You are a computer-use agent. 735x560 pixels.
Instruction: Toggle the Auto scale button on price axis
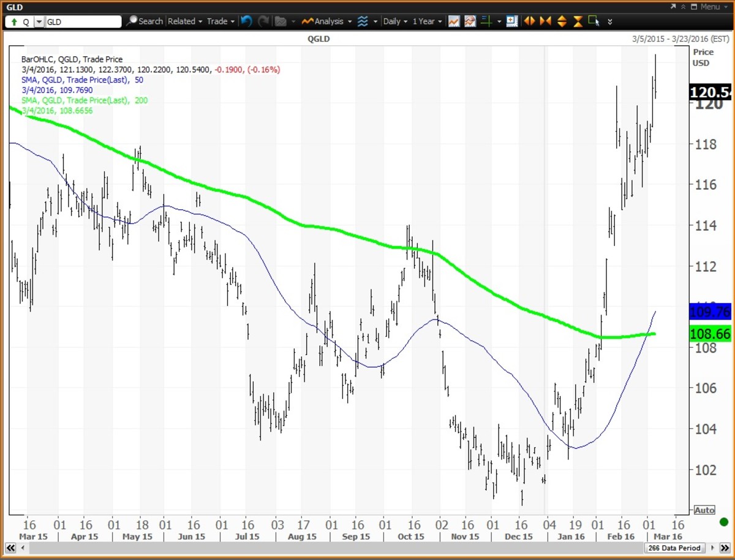click(704, 510)
